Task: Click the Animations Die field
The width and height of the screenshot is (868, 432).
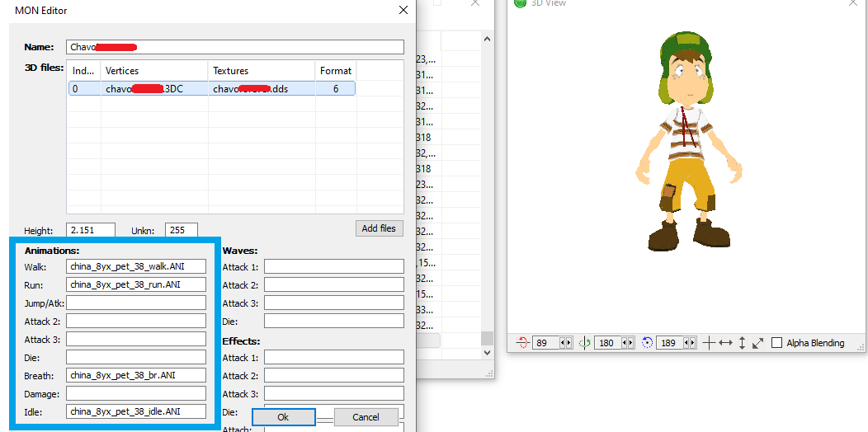Action: 136,357
